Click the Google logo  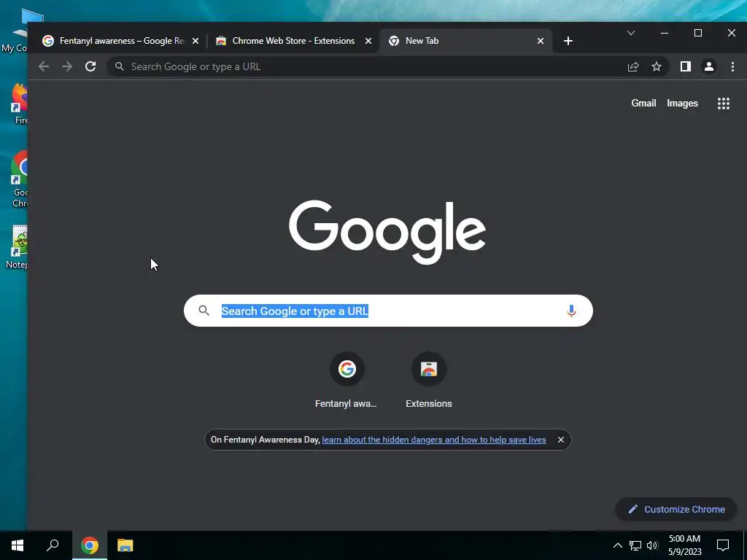click(x=387, y=232)
